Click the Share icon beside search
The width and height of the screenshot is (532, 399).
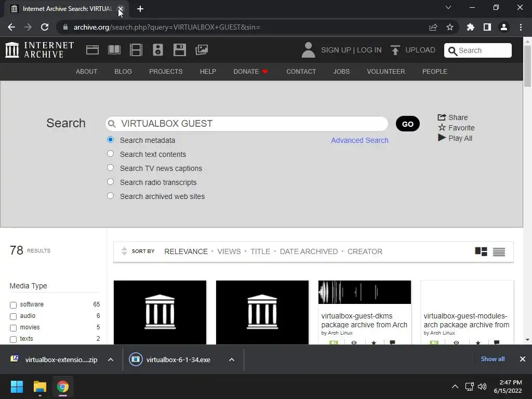pos(442,117)
